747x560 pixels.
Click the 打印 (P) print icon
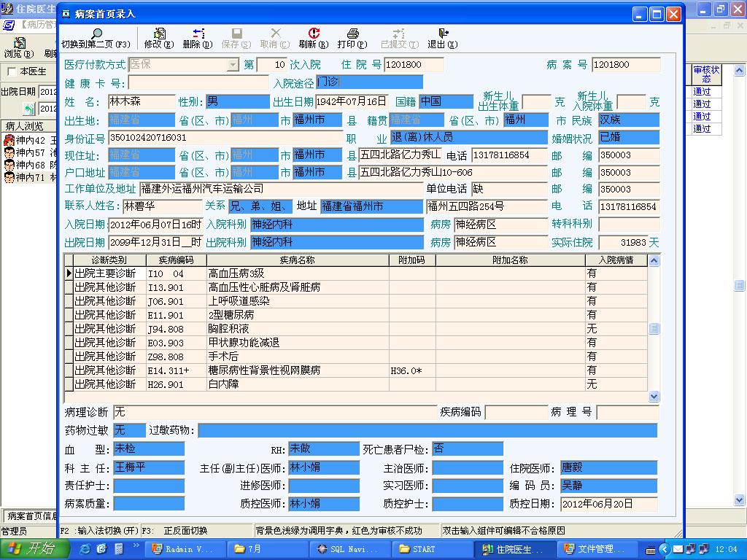pyautogui.click(x=352, y=34)
